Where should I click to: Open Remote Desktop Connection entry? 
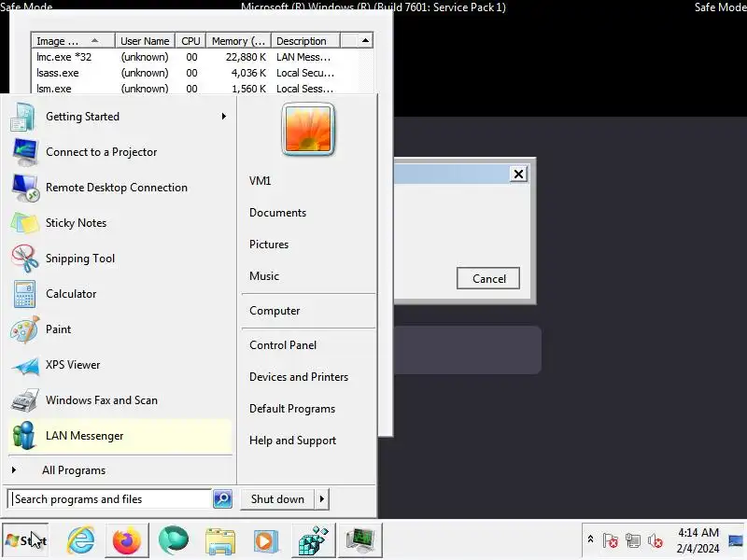click(120, 188)
